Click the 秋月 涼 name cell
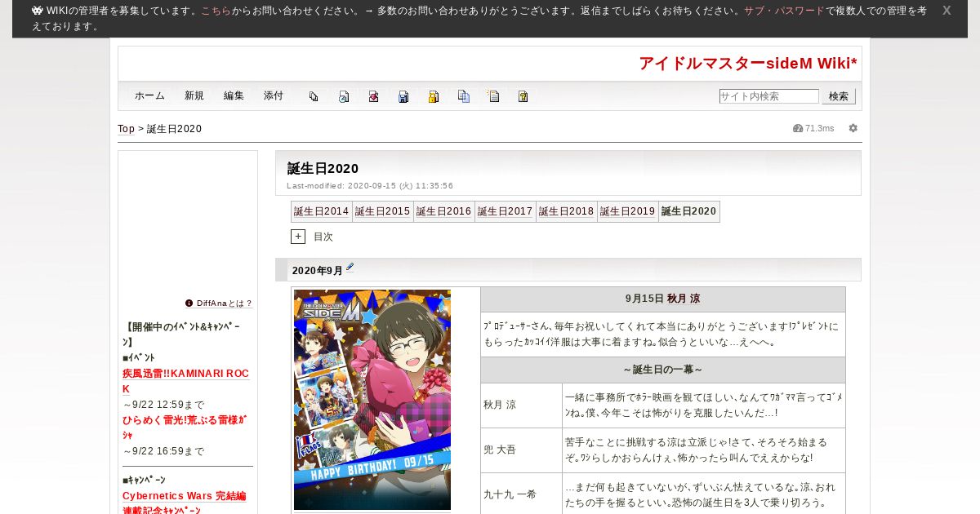 tap(521, 405)
